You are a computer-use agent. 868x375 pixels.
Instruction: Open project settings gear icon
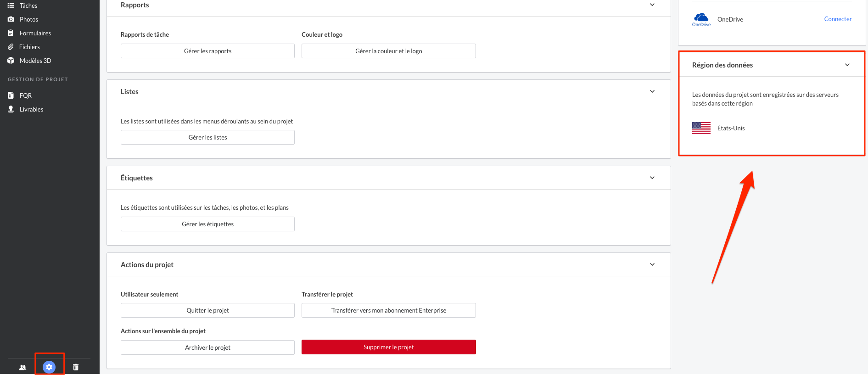[x=49, y=367]
